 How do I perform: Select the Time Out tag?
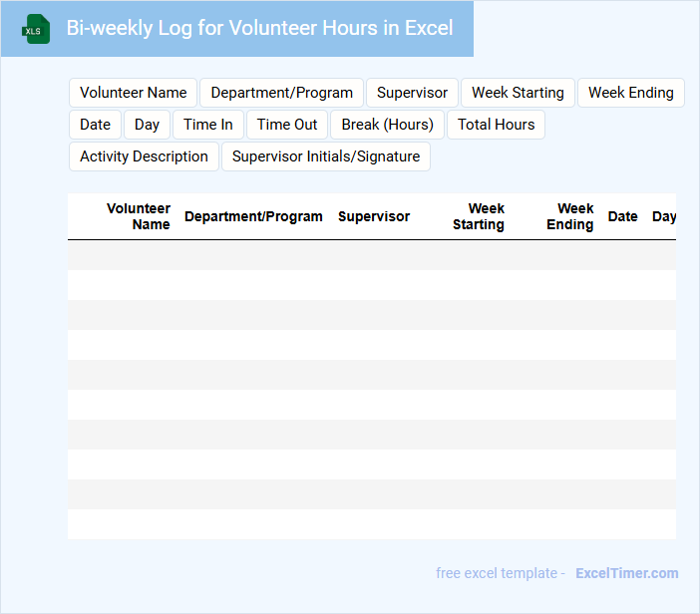(x=287, y=125)
